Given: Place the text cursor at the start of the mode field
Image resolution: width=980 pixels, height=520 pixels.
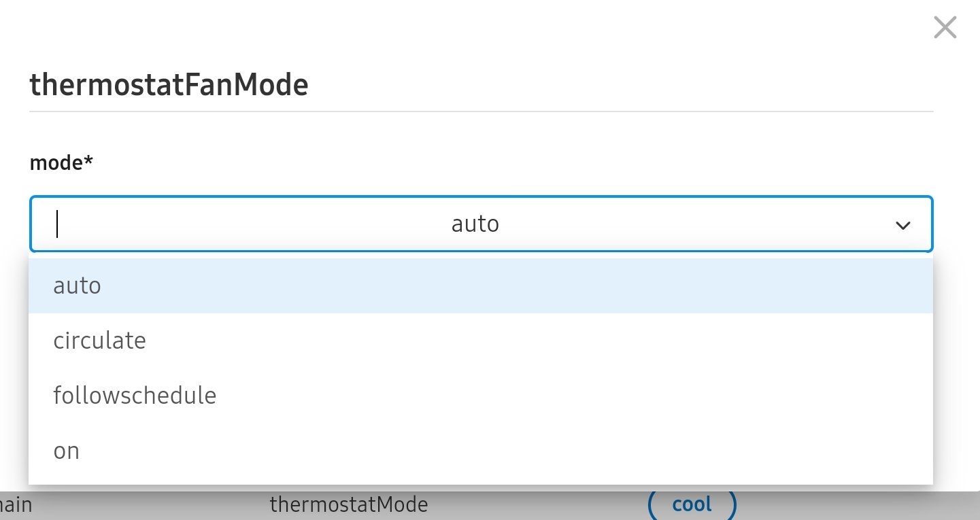Looking at the screenshot, I should pyautogui.click(x=58, y=224).
